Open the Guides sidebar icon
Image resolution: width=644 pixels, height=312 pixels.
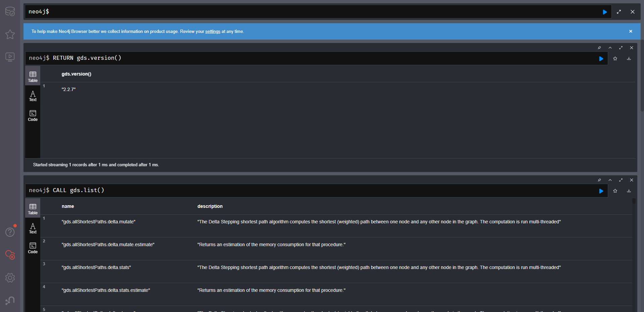[10, 57]
